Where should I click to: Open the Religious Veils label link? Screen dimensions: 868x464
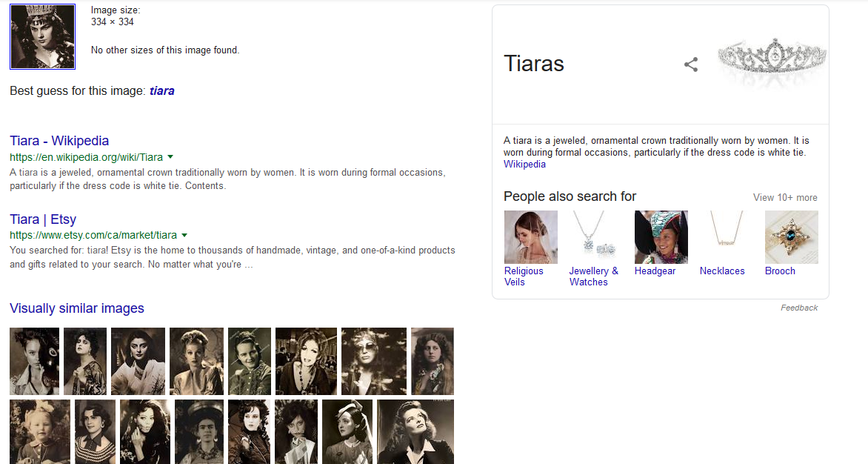point(524,276)
